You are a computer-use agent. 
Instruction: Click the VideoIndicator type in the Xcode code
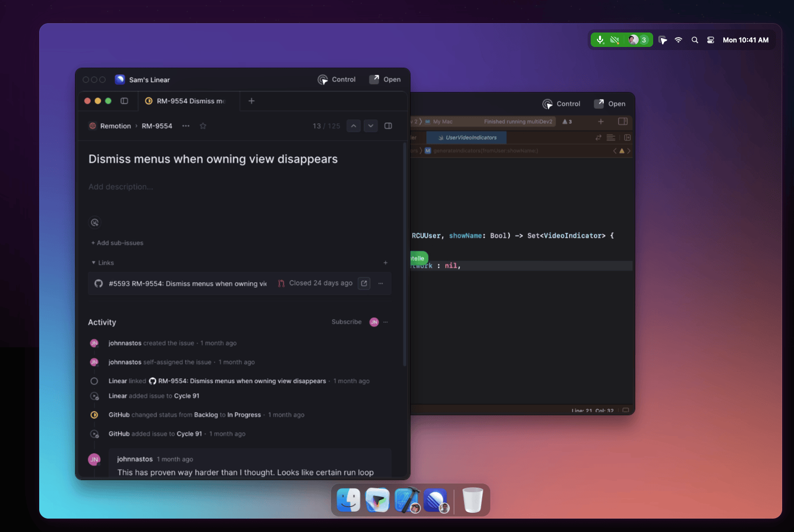(x=573, y=236)
